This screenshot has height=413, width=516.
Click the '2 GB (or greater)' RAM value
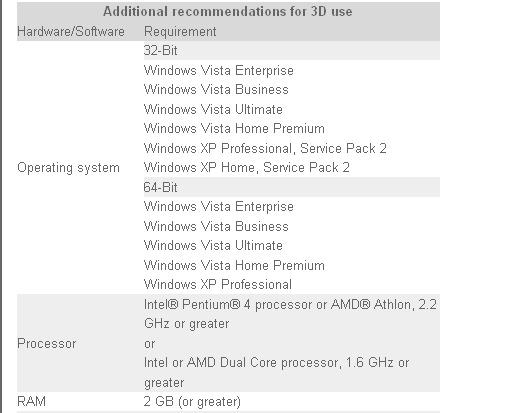[x=192, y=401]
